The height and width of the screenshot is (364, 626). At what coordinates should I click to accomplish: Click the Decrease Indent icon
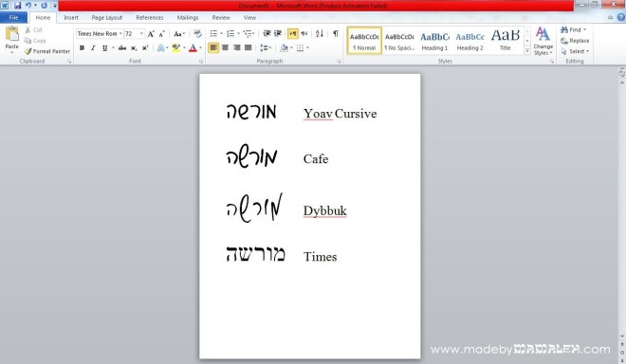click(x=267, y=34)
